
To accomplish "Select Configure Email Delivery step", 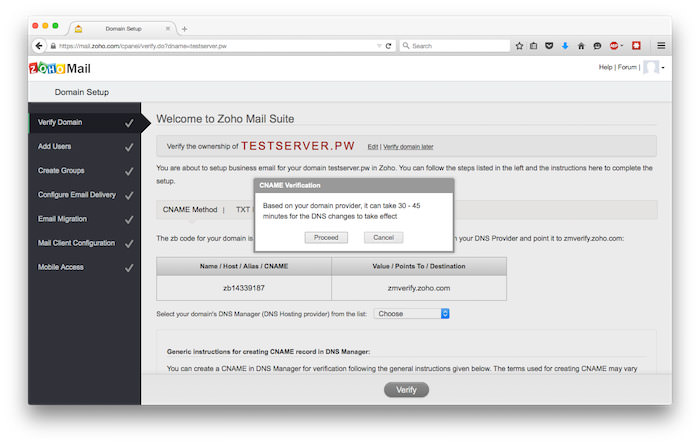I will [x=85, y=195].
